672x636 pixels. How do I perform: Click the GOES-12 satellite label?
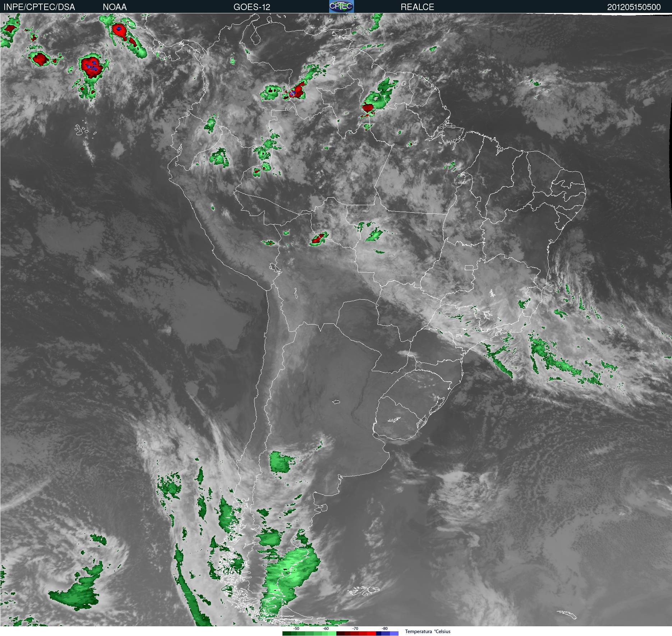point(252,7)
